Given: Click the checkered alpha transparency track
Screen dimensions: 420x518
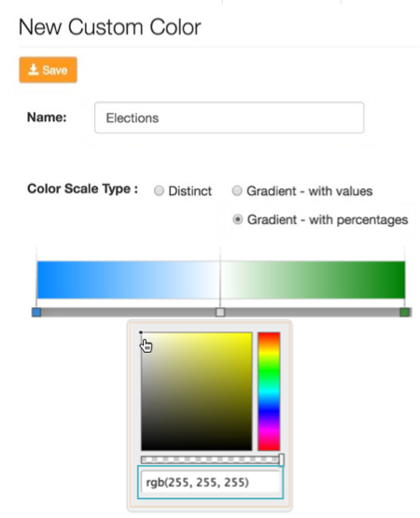Looking at the screenshot, I should (210, 459).
